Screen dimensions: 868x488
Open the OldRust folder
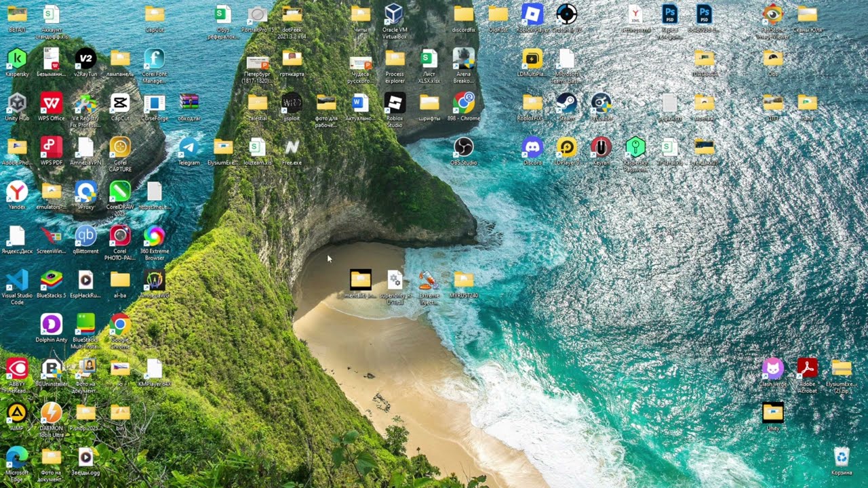498,18
